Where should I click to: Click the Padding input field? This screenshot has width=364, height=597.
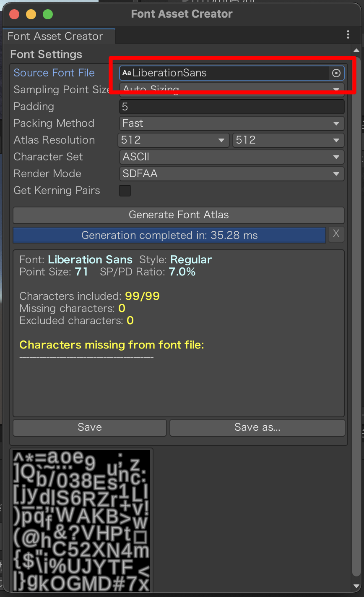click(x=232, y=107)
